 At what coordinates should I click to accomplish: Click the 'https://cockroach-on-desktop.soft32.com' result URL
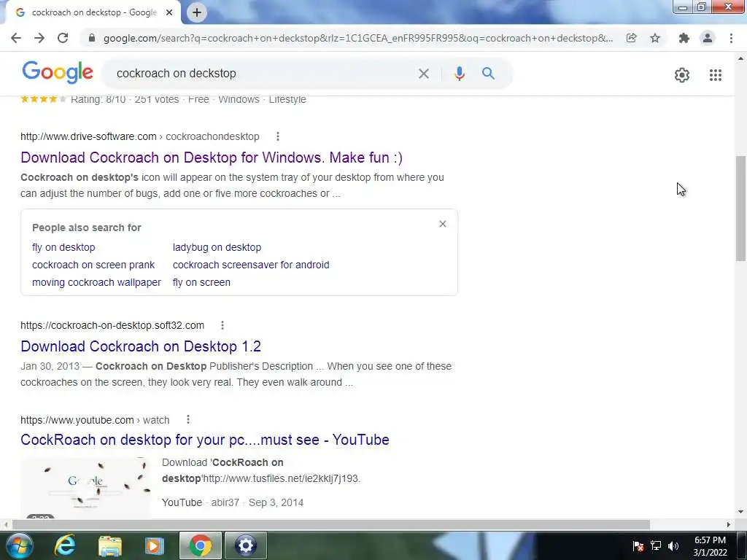(112, 325)
